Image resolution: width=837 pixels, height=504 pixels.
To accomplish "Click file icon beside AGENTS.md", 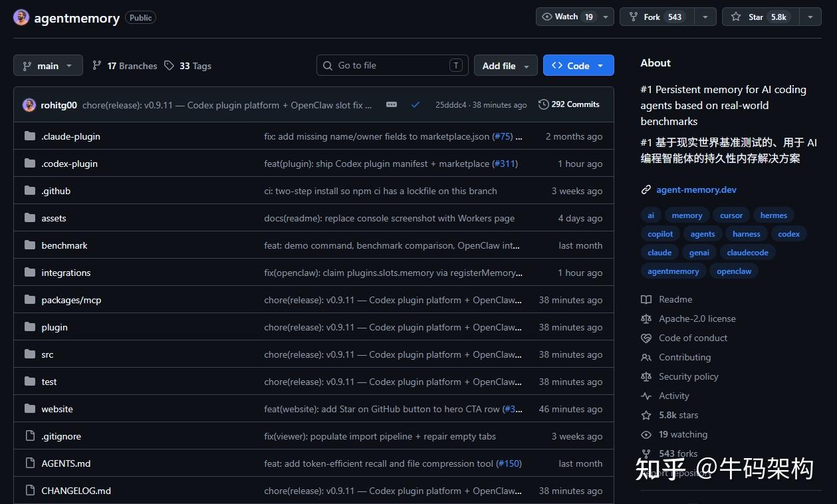I will (x=29, y=463).
